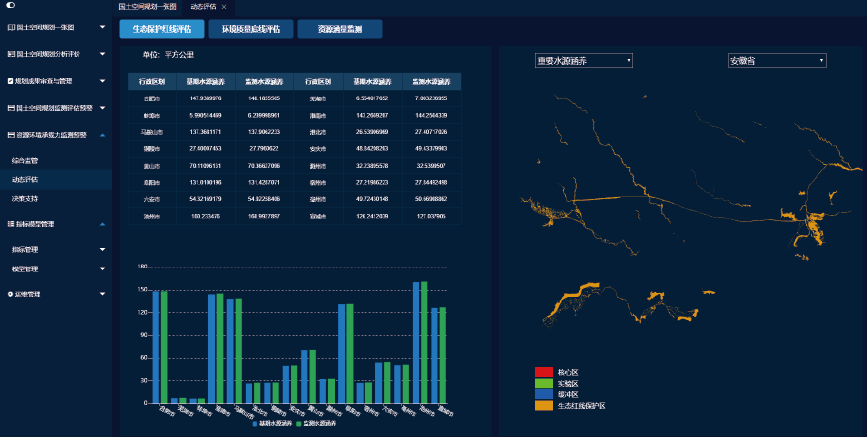
Task: Click the 资源环境承载力监测预警 sidebar menu icon
Action: click(10, 134)
